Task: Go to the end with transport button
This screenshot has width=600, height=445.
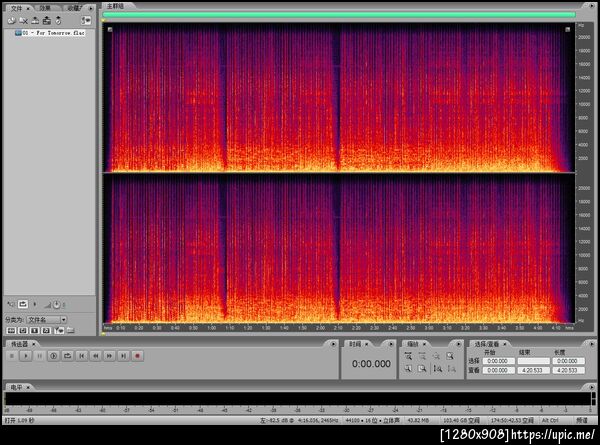Action: (123, 356)
